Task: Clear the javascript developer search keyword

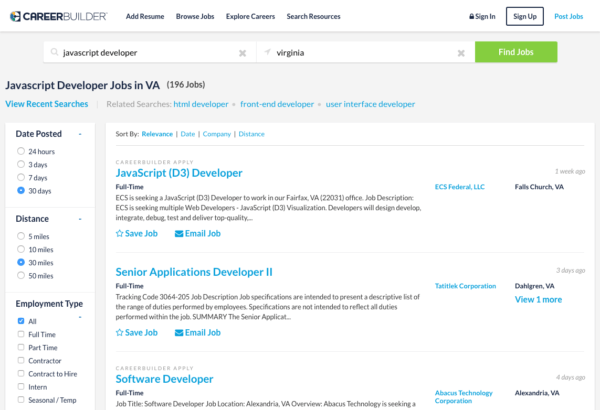Action: [242, 53]
